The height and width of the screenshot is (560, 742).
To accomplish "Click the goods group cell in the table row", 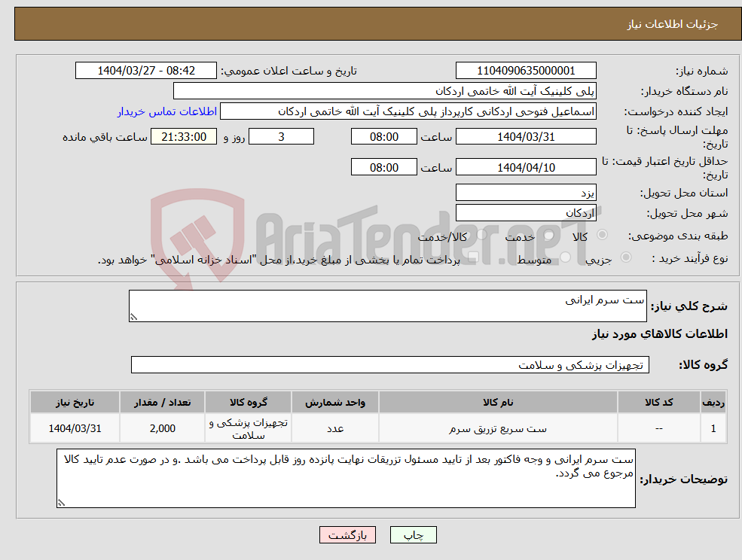I will [x=248, y=428].
